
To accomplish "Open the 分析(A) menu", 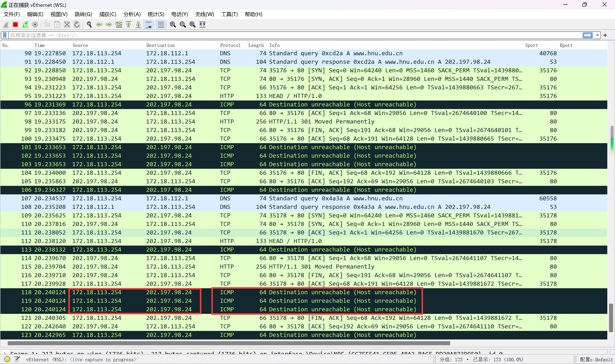I will [x=132, y=14].
